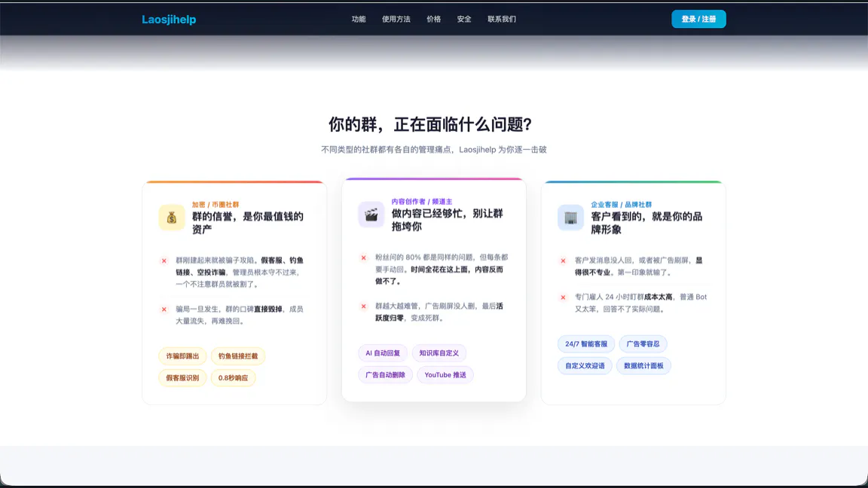
Task: Click the red X beside 群刚建起来就被骗子攻陷
Action: (164, 261)
